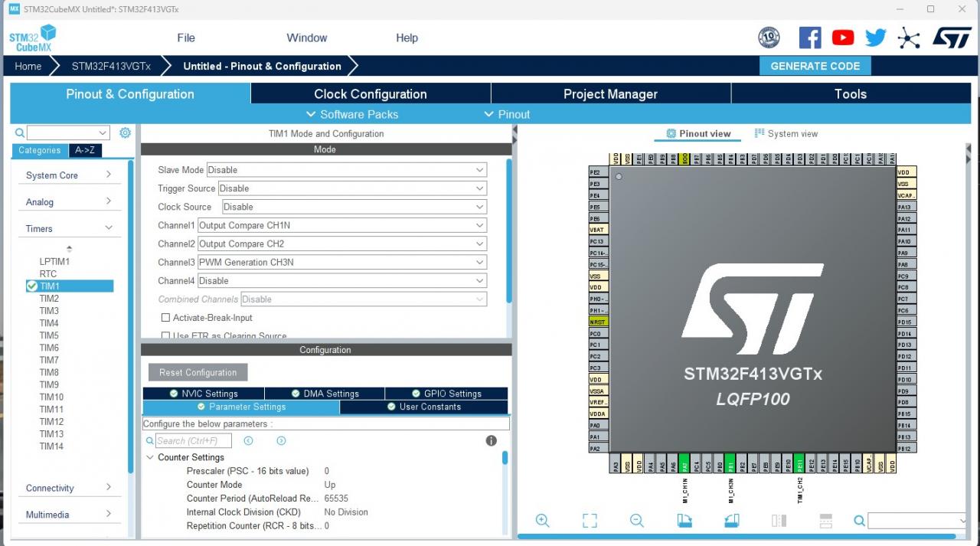The width and height of the screenshot is (980, 546).
Task: Open the NVIC Settings tab
Action: click(x=204, y=394)
